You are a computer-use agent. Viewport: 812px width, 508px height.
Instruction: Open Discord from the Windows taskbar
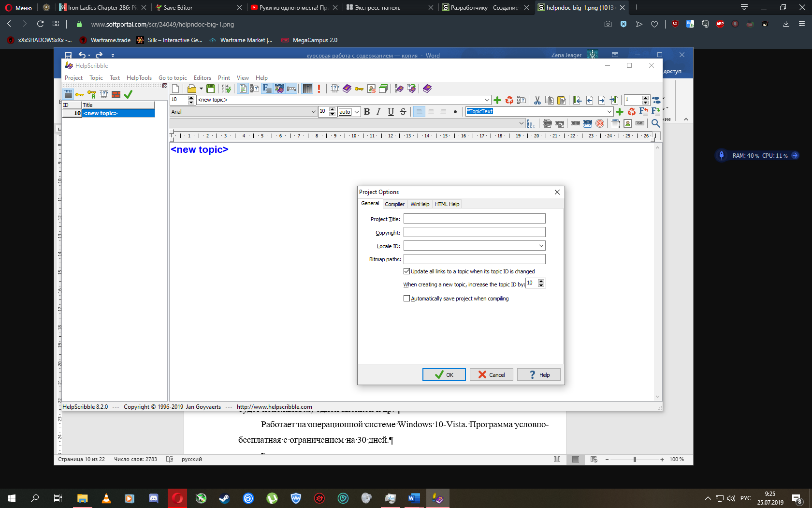coord(154,498)
